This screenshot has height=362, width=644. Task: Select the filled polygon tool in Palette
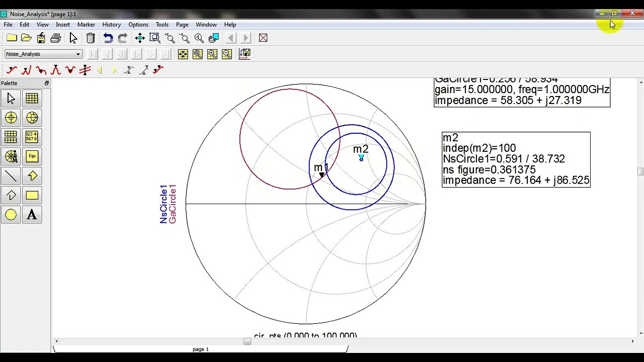[x=32, y=176]
